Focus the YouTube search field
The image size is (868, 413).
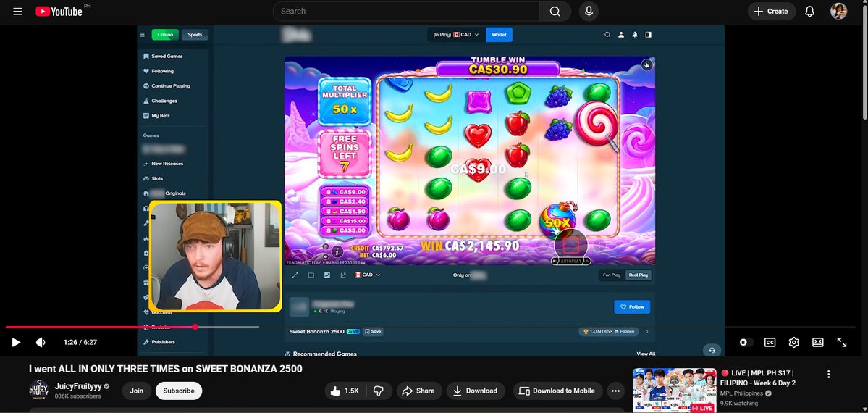(406, 11)
